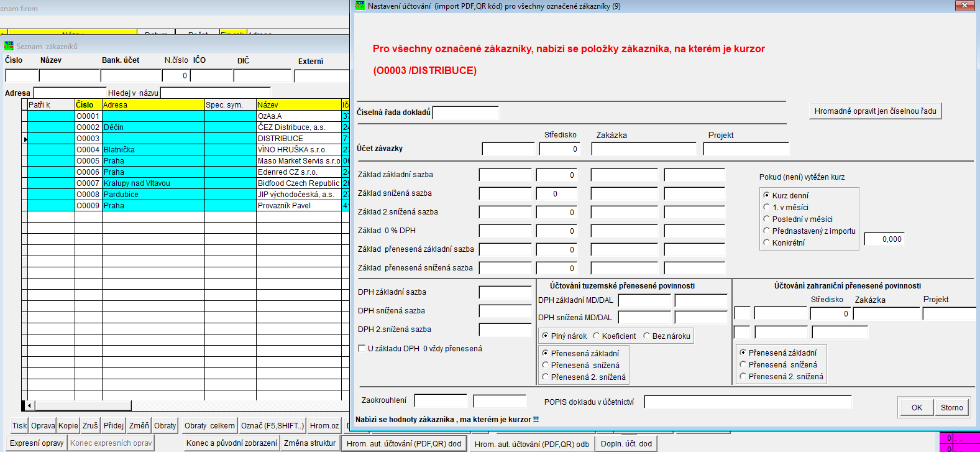Click POPIS dokladu v účetnictví field
Image resolution: width=980 pixels, height=452 pixels.
pos(748,402)
